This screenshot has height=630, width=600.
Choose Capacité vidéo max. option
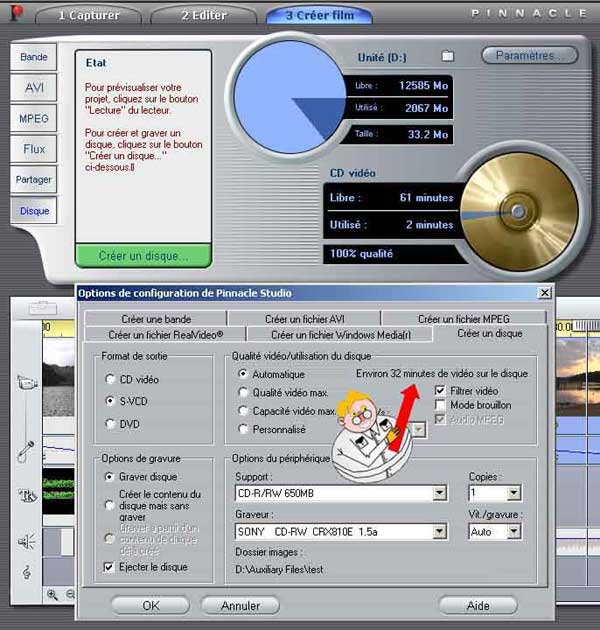point(243,411)
